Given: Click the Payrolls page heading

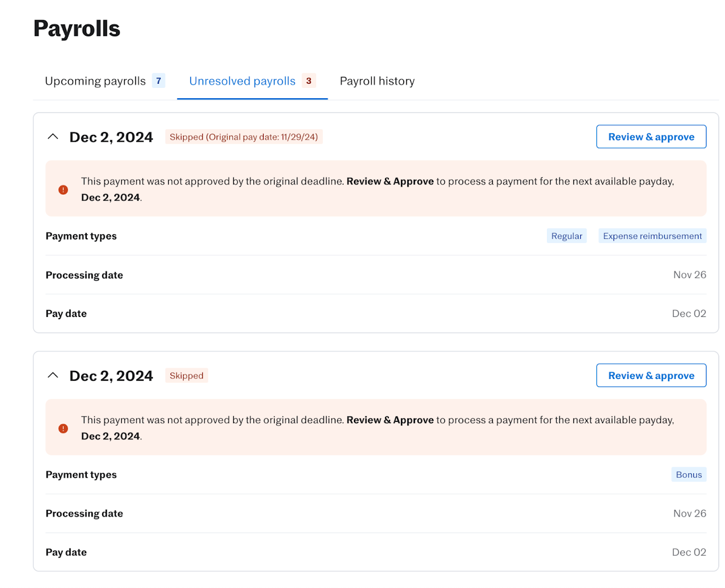Looking at the screenshot, I should tap(77, 29).
